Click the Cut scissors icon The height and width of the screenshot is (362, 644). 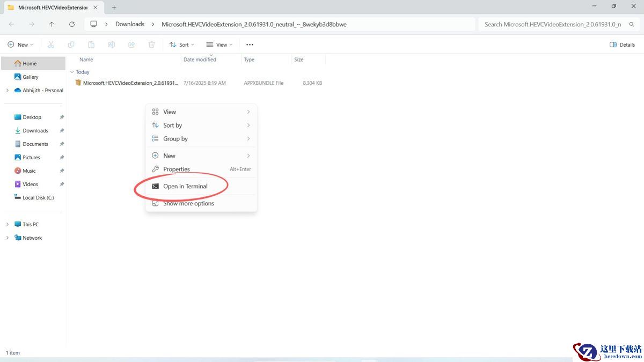(51, 45)
